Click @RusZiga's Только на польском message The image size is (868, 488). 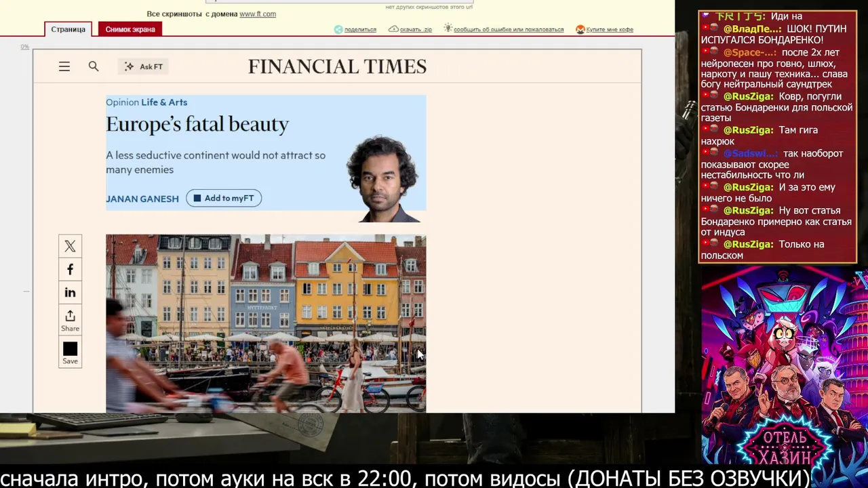tap(763, 249)
